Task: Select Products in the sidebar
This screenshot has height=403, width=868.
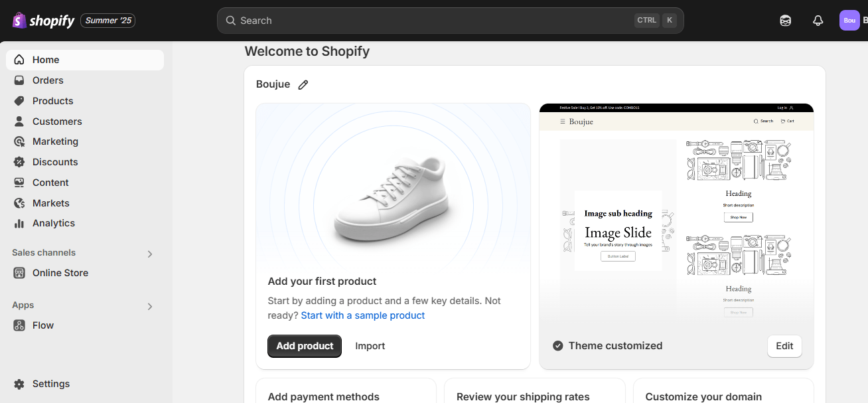Action: (53, 100)
